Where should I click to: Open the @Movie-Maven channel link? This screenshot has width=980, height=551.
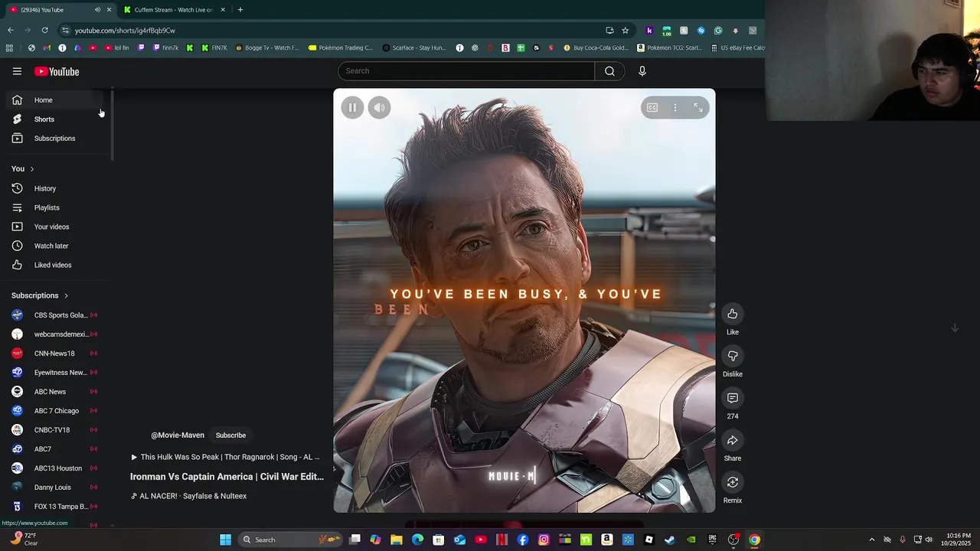[x=178, y=435]
